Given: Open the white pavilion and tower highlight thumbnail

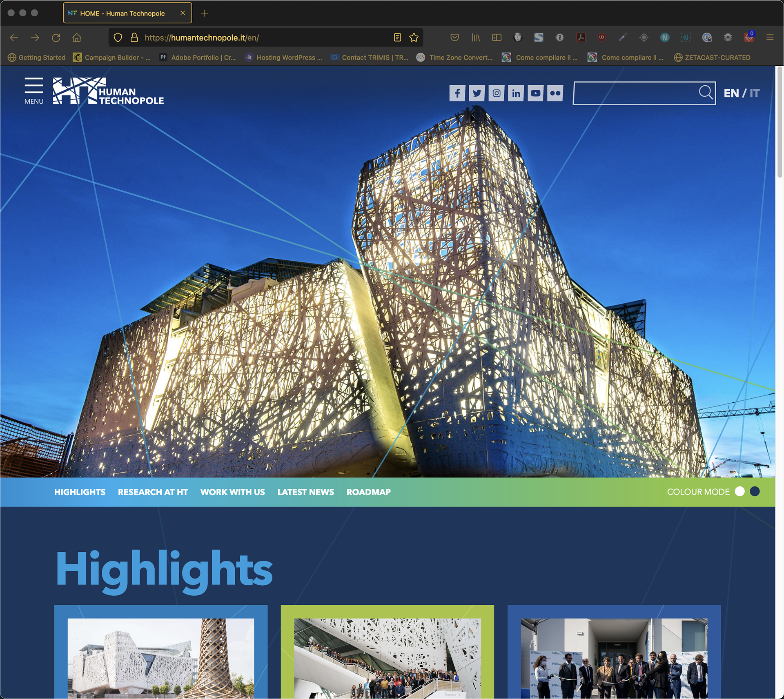Looking at the screenshot, I should [x=161, y=658].
